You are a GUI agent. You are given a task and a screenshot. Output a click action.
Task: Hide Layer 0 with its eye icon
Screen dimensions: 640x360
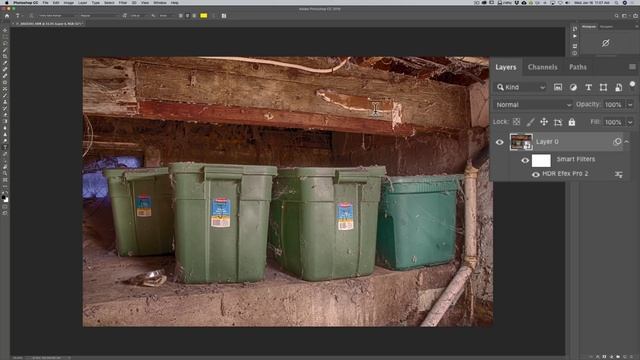pos(500,142)
